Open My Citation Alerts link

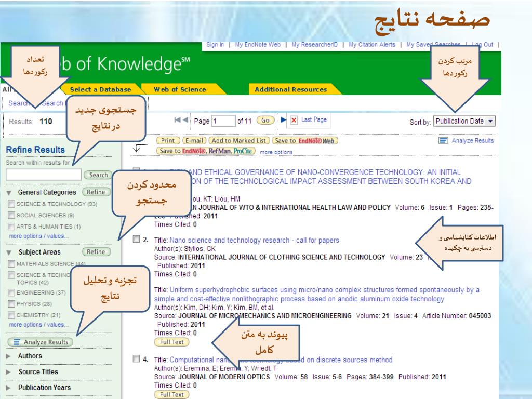click(372, 45)
